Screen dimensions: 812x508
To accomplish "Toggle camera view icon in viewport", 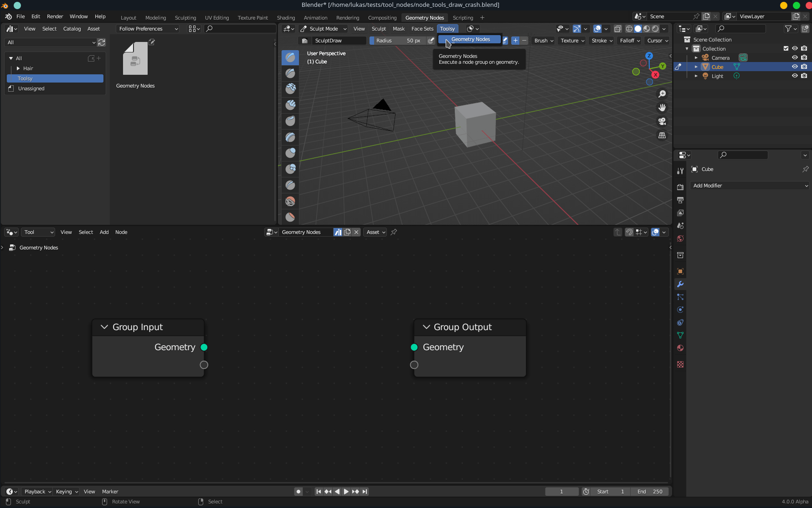I will [x=662, y=121].
